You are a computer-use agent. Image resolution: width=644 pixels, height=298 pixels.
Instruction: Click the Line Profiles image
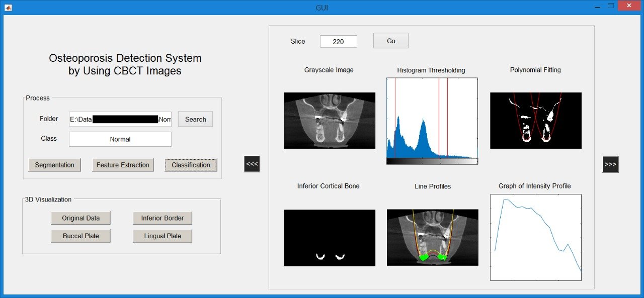coord(432,237)
